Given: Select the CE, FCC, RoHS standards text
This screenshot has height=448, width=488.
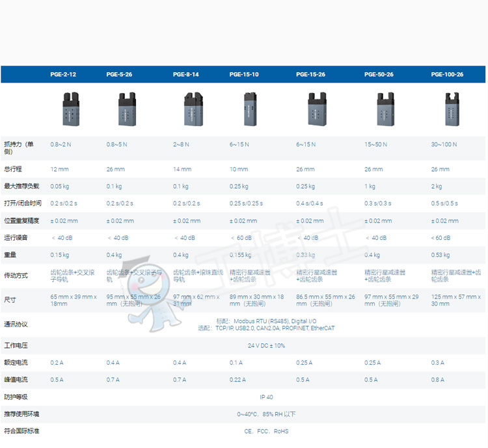Looking at the screenshot, I should pyautogui.click(x=266, y=431).
